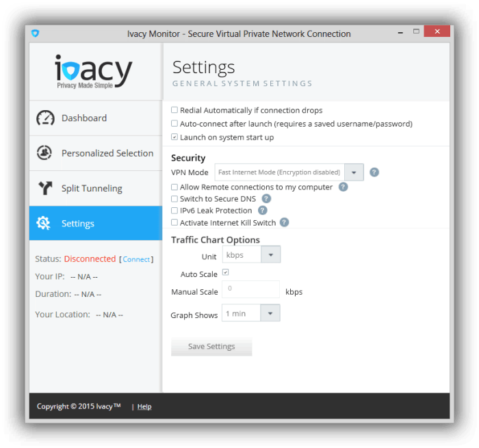This screenshot has width=479, height=448.
Task: Open the Graph Shows duration dropdown
Action: (x=251, y=313)
